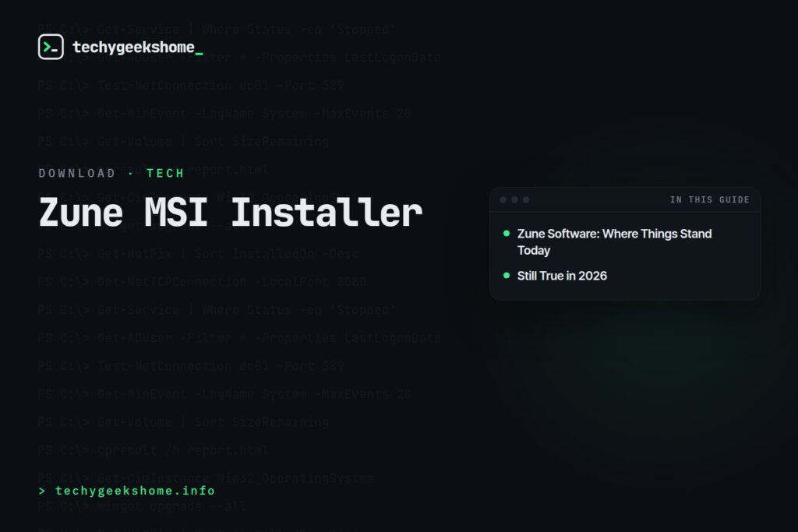Click the terminal prompt logo icon
Image resolution: width=798 pixels, height=532 pixels.
pos(51,47)
